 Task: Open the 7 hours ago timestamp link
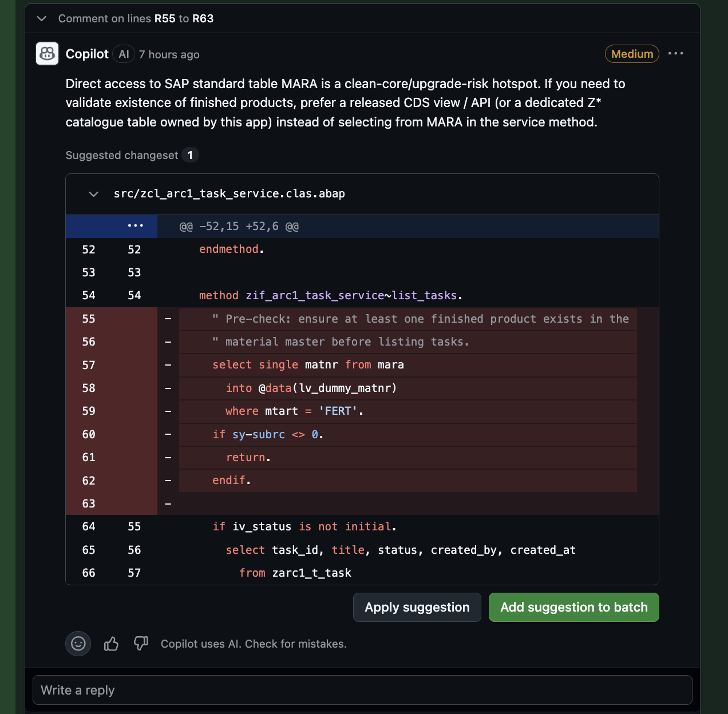pos(169,54)
